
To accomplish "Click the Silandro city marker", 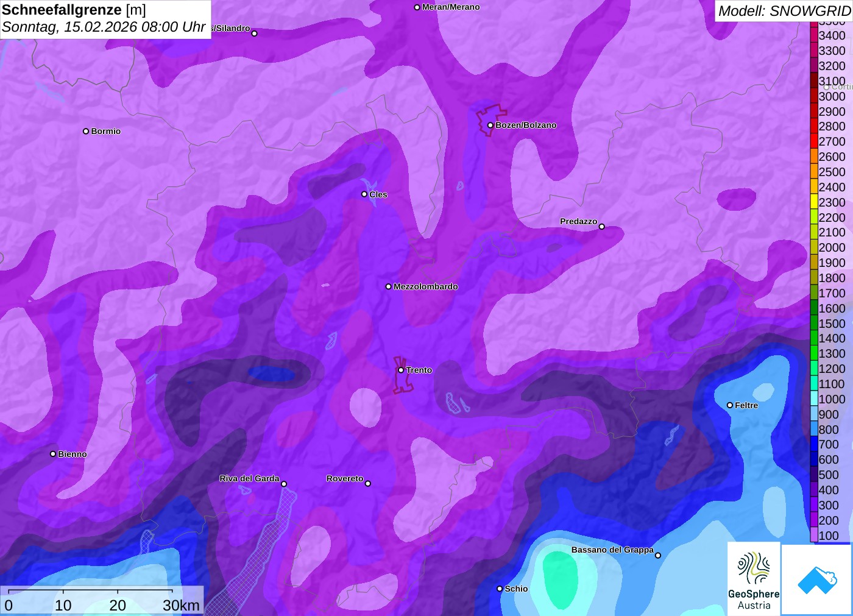I will (255, 34).
